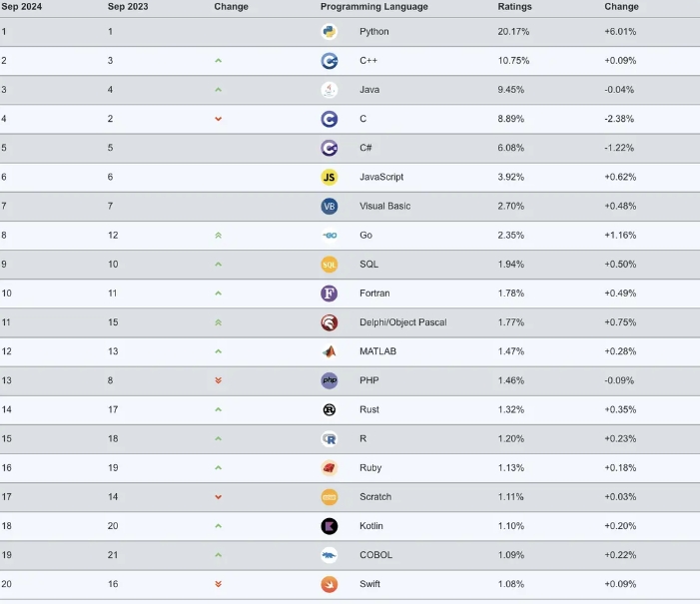Click the Java coffee cup icon
Viewport: 700px width, 604px height.
[329, 90]
